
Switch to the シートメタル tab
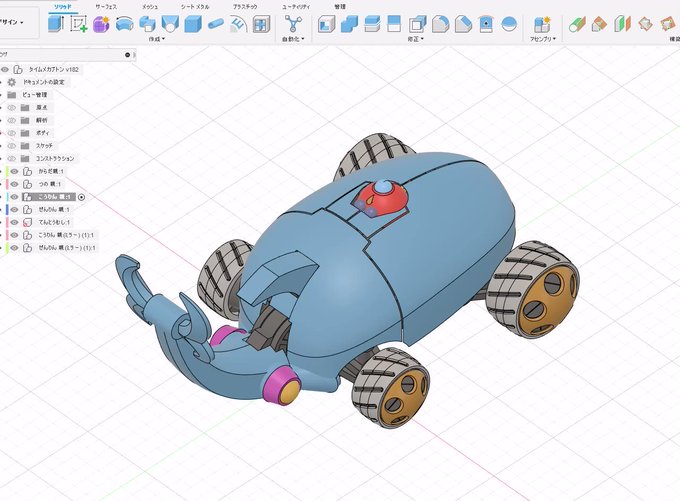(x=195, y=7)
